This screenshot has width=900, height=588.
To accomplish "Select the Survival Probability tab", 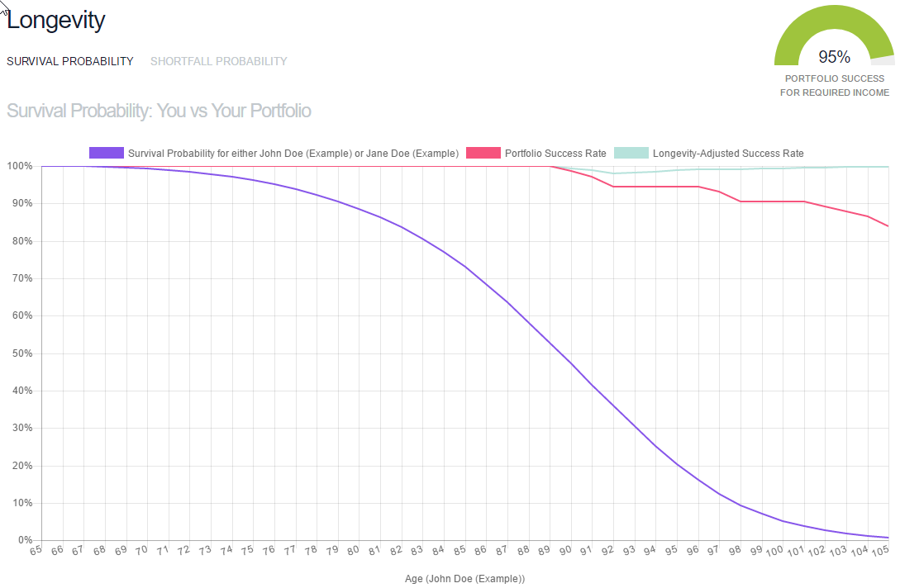I will coord(69,61).
